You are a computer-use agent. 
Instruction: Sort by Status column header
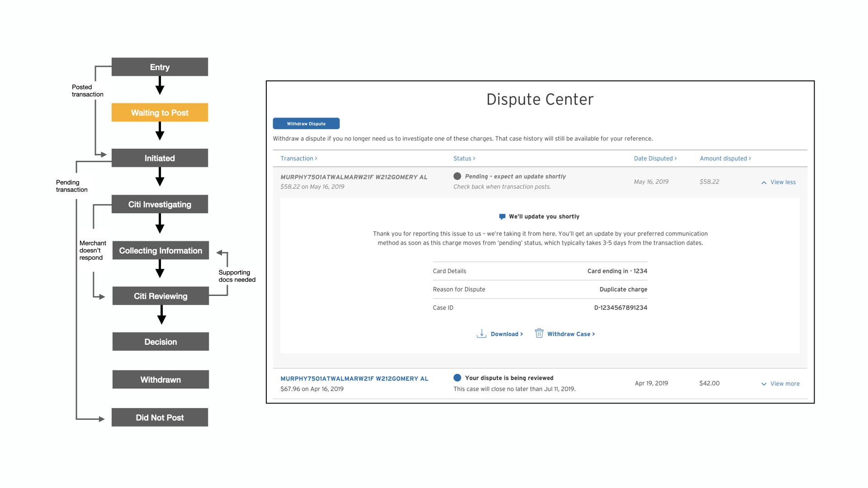(464, 158)
